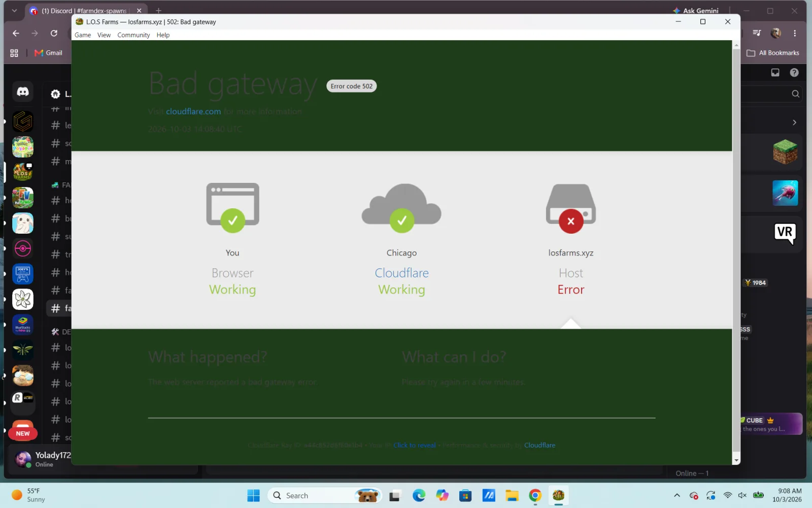Screen dimensions: 812x508
Task: Click the Discord help question mark icon
Action: [x=794, y=73]
